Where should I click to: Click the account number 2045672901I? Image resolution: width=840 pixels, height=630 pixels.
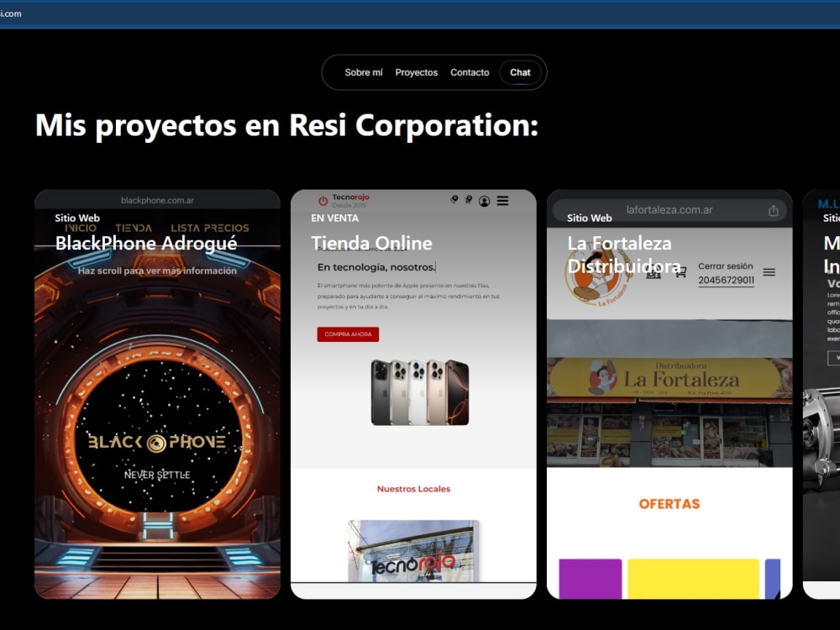[x=726, y=281]
